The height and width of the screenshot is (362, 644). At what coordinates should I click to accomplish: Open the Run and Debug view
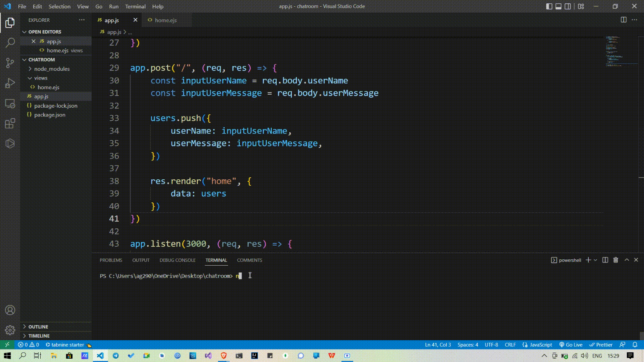pos(10,83)
